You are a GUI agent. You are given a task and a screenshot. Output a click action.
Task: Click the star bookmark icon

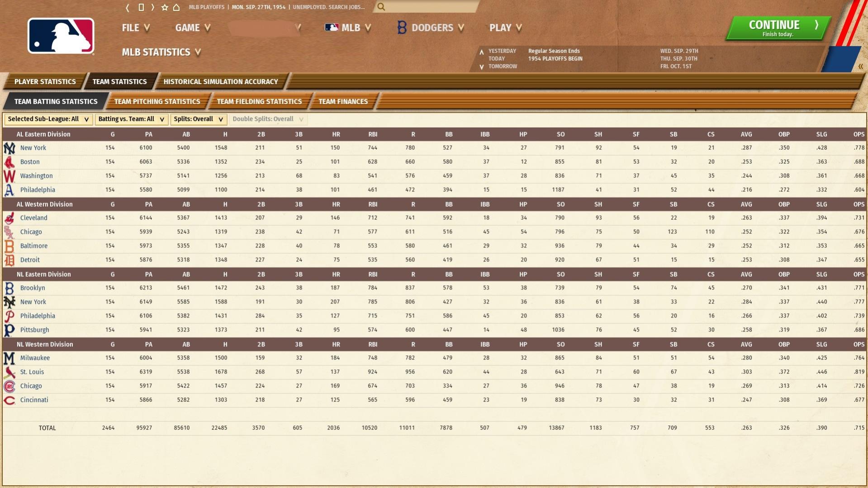click(x=165, y=7)
